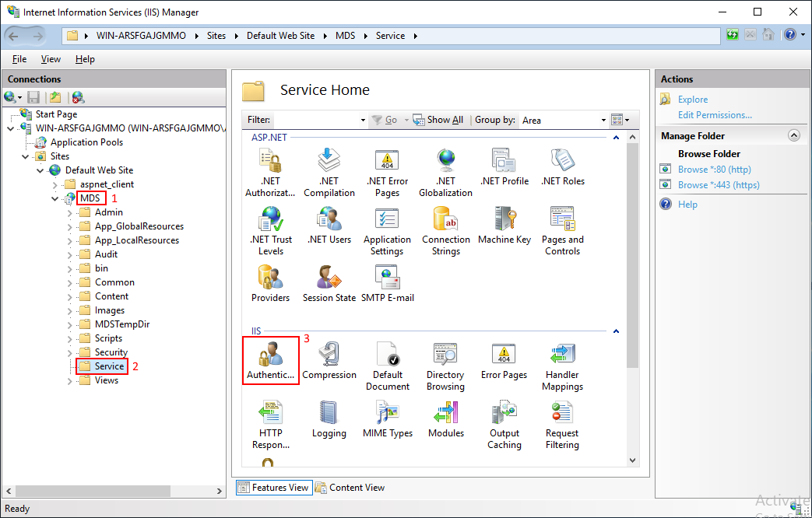Click the Back navigation arrow
812x518 pixels.
coord(14,36)
